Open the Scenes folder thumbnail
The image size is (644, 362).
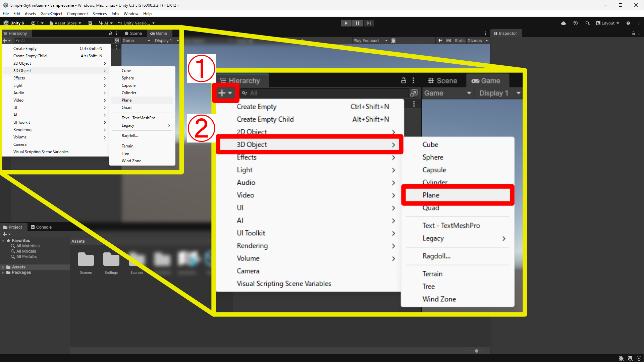coord(86,260)
